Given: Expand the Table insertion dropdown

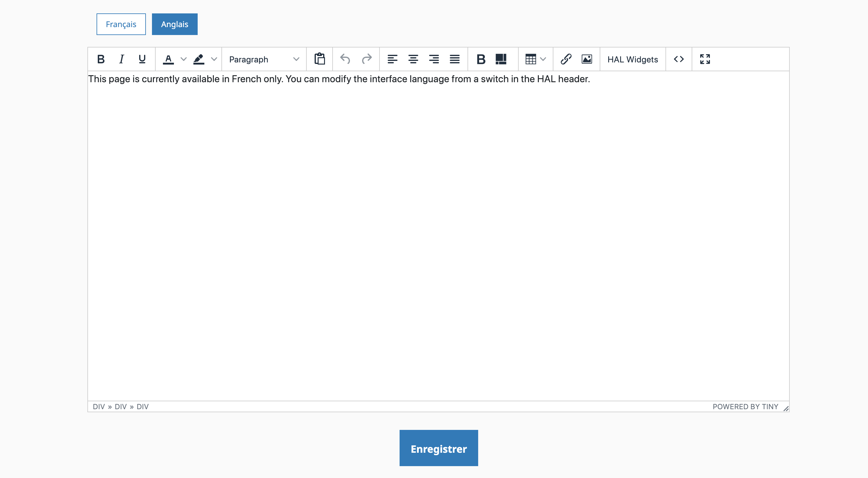Looking at the screenshot, I should (x=543, y=59).
